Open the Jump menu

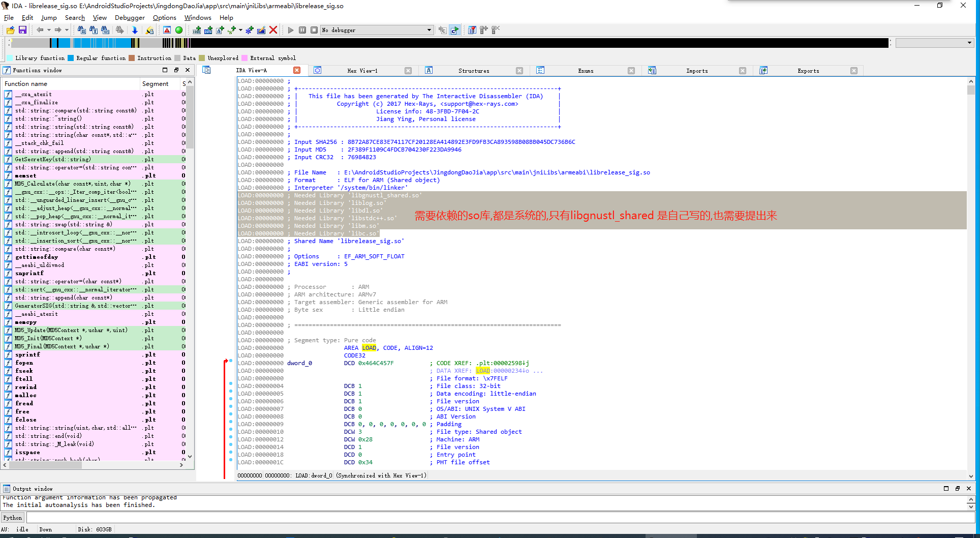[x=49, y=17]
